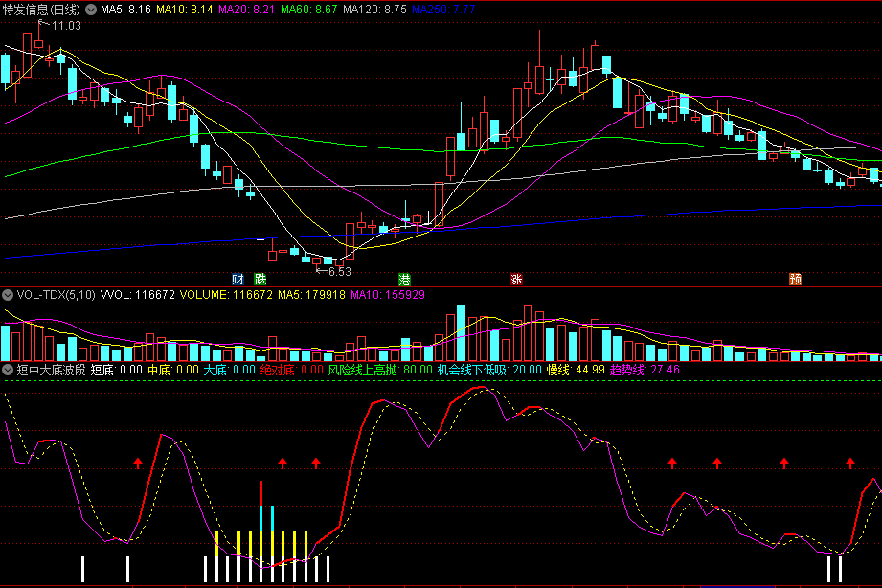Select the MA120: 8.75 label
The image size is (882, 588).
point(374,10)
